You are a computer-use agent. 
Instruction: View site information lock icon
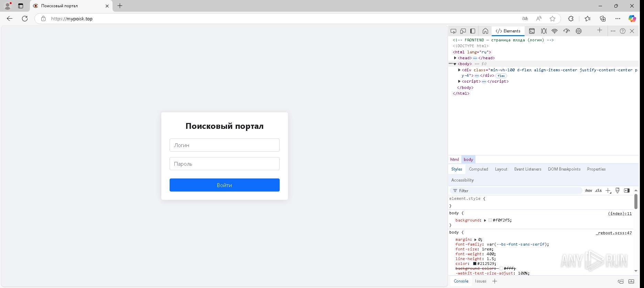pos(43,19)
